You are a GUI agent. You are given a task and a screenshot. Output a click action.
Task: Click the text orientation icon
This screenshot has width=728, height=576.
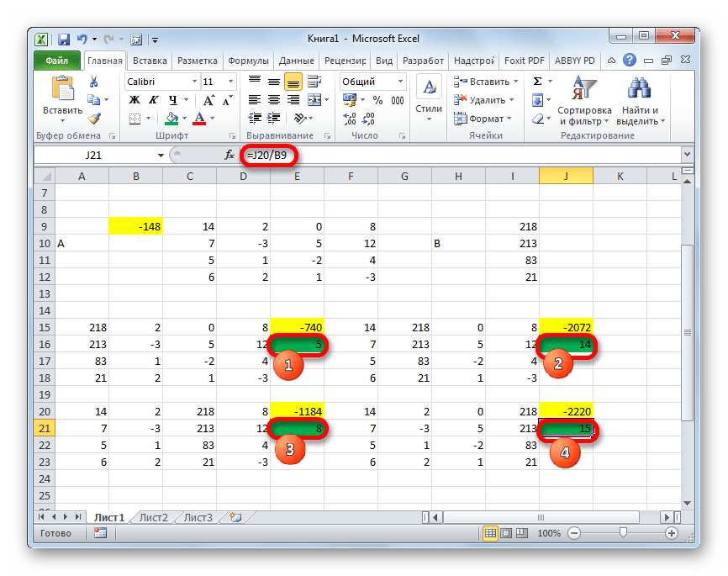[300, 119]
